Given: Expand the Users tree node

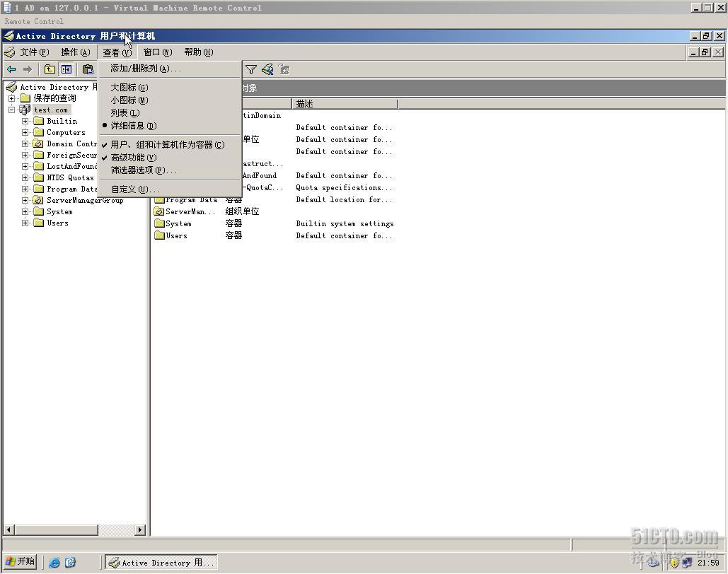Looking at the screenshot, I should point(25,223).
